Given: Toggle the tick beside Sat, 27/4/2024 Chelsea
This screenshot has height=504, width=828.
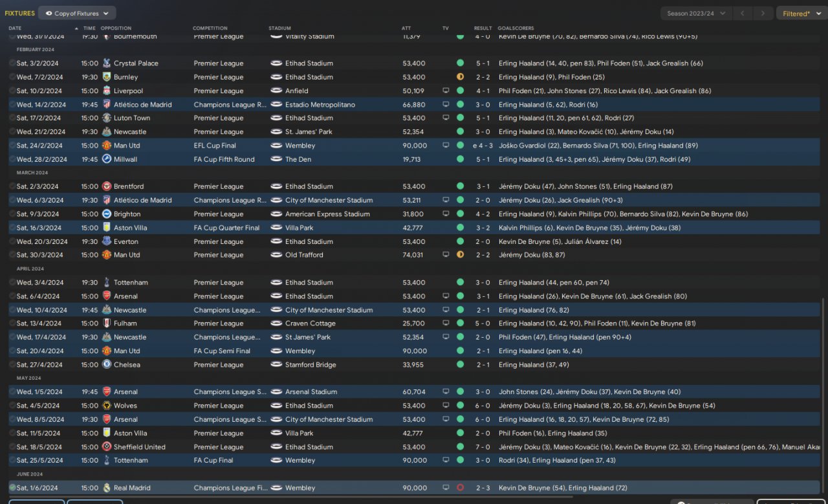Looking at the screenshot, I should (12, 365).
